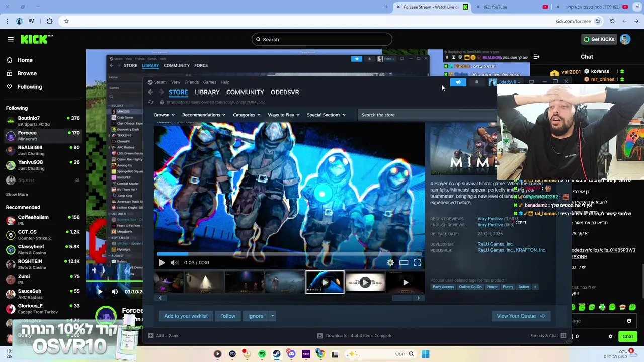This screenshot has width=644, height=362.
Task: Click View Your Queue button
Action: point(521,316)
